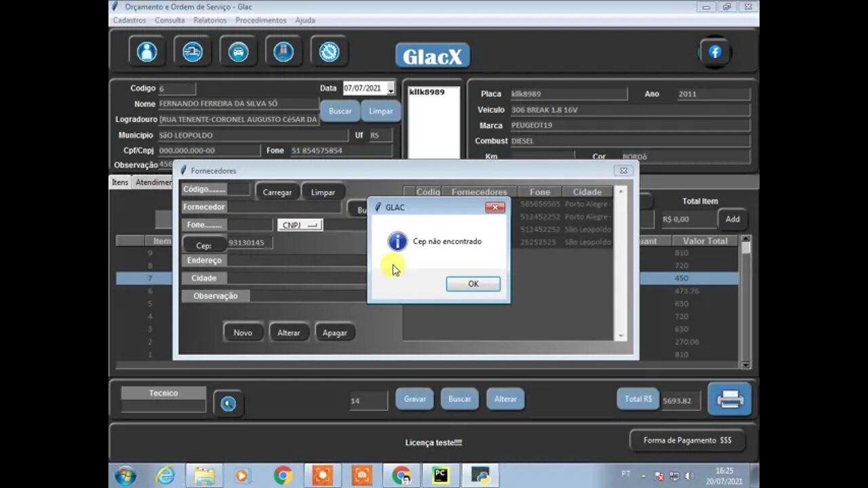Click the Total R$ button
The width and height of the screenshot is (868, 488).
click(638, 399)
